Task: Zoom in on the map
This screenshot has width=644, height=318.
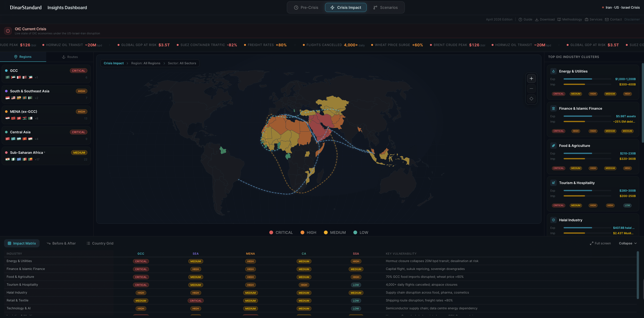Action: (x=531, y=78)
